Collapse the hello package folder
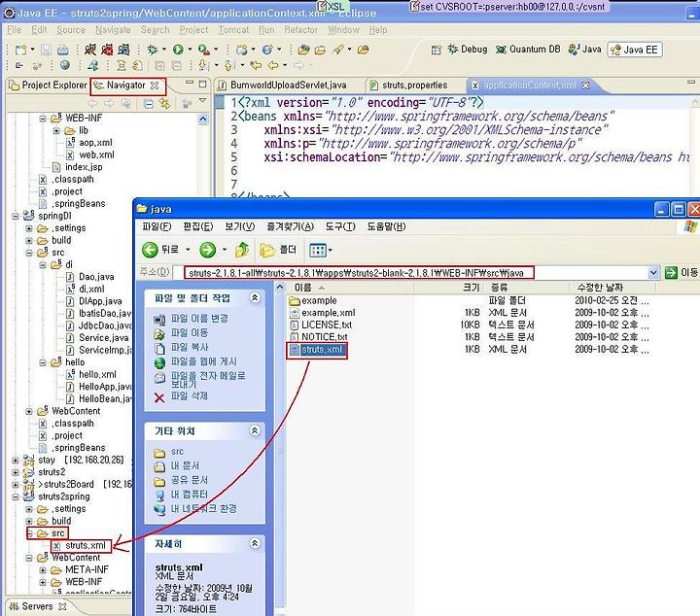This screenshot has width=700, height=616. pyautogui.click(x=43, y=362)
